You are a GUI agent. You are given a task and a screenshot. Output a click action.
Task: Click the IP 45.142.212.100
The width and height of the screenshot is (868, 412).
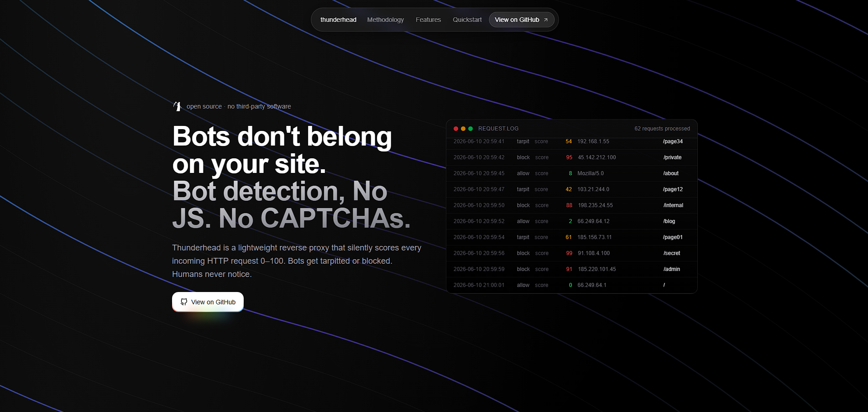[x=597, y=157]
